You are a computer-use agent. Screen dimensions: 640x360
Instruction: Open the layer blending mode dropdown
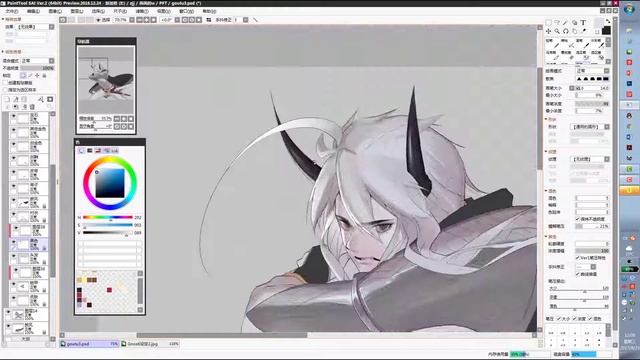(38, 60)
